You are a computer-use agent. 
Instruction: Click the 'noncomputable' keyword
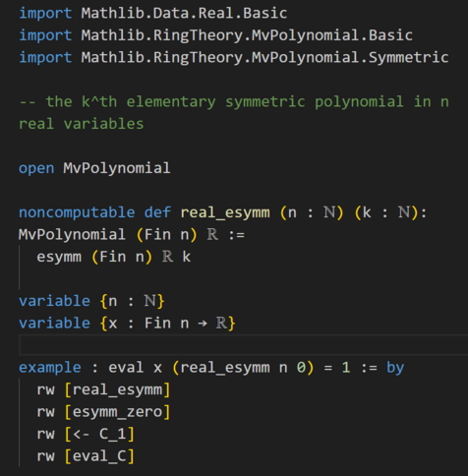[77, 212]
